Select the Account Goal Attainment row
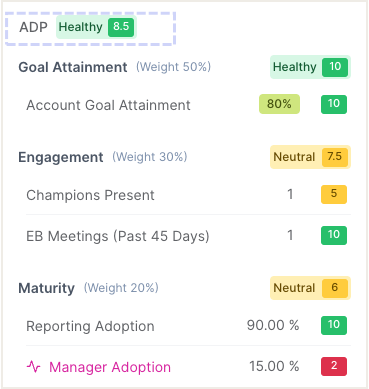Image resolution: width=369 pixels, height=389 pixels. [188, 105]
